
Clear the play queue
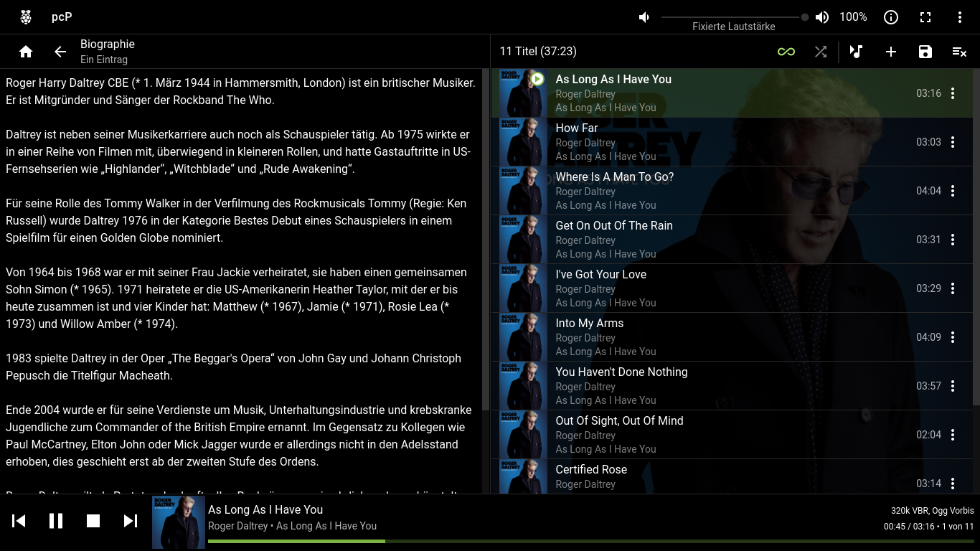960,52
